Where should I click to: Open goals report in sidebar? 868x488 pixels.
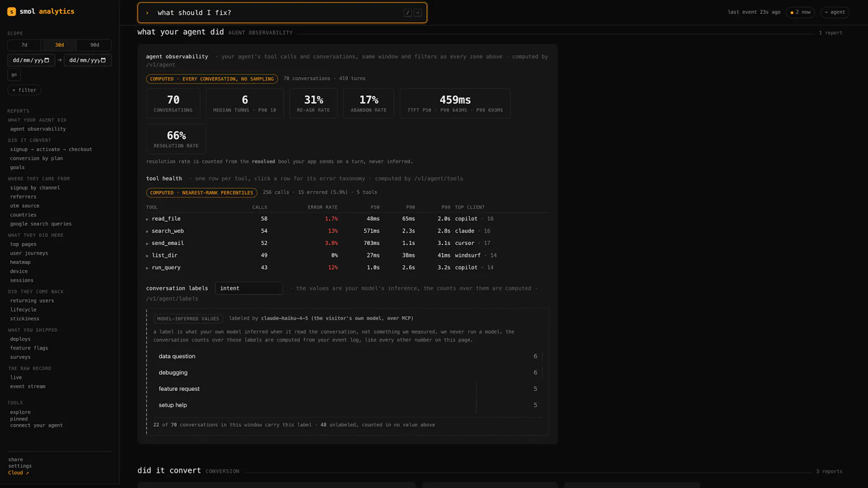pyautogui.click(x=17, y=168)
